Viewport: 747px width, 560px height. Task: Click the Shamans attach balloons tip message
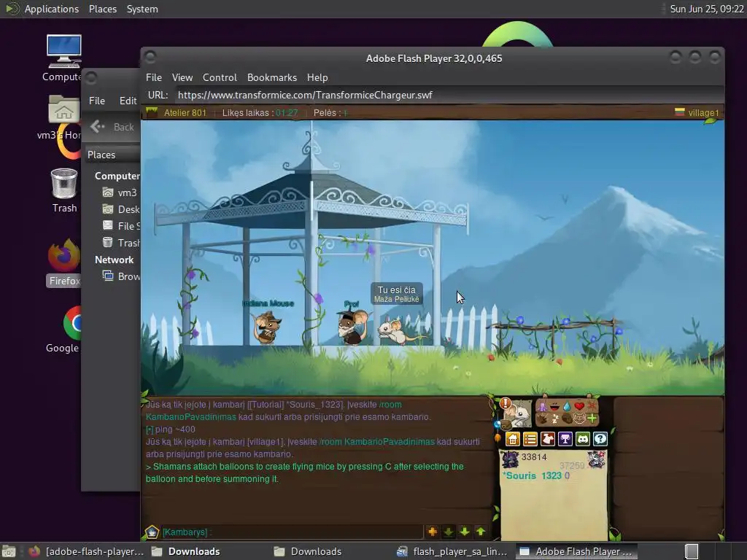coord(304,472)
